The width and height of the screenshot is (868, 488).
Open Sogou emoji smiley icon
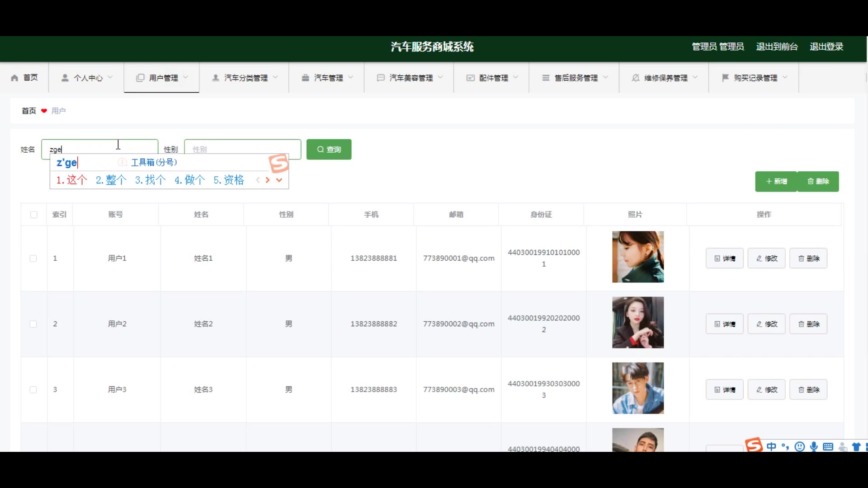point(800,446)
